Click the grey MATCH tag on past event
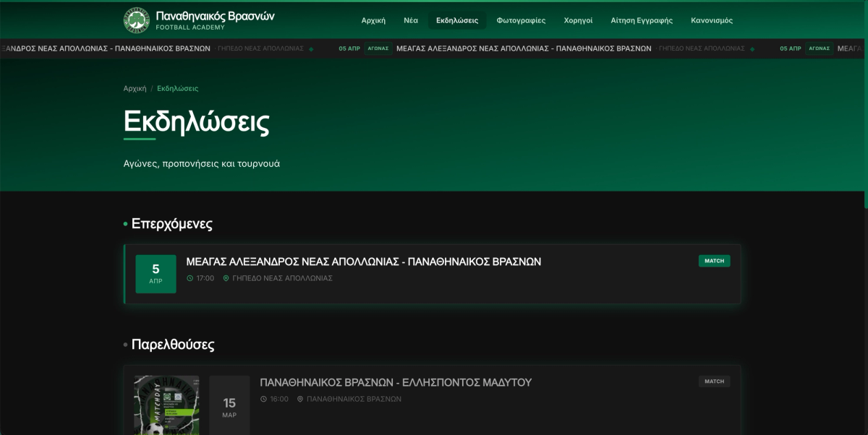This screenshot has width=868, height=435. tap(714, 382)
